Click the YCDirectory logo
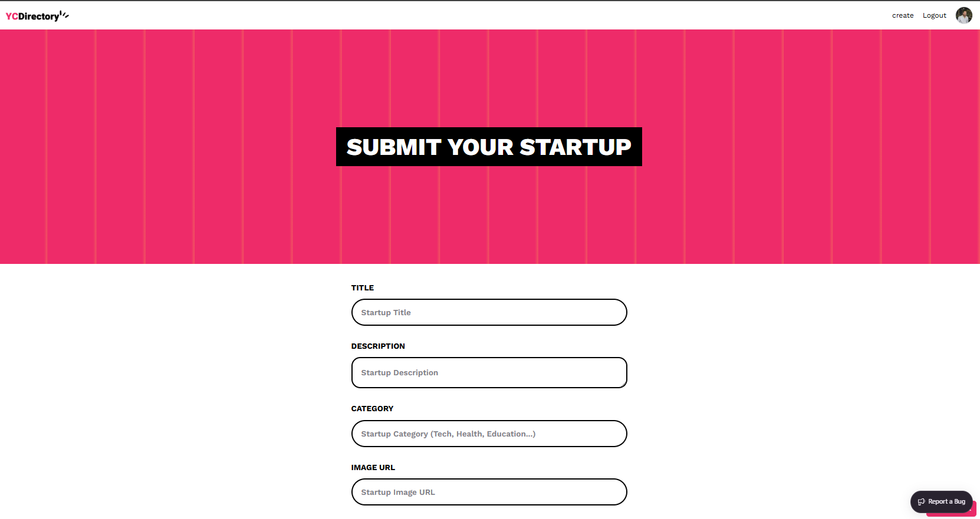980x519 pixels. tap(32, 16)
